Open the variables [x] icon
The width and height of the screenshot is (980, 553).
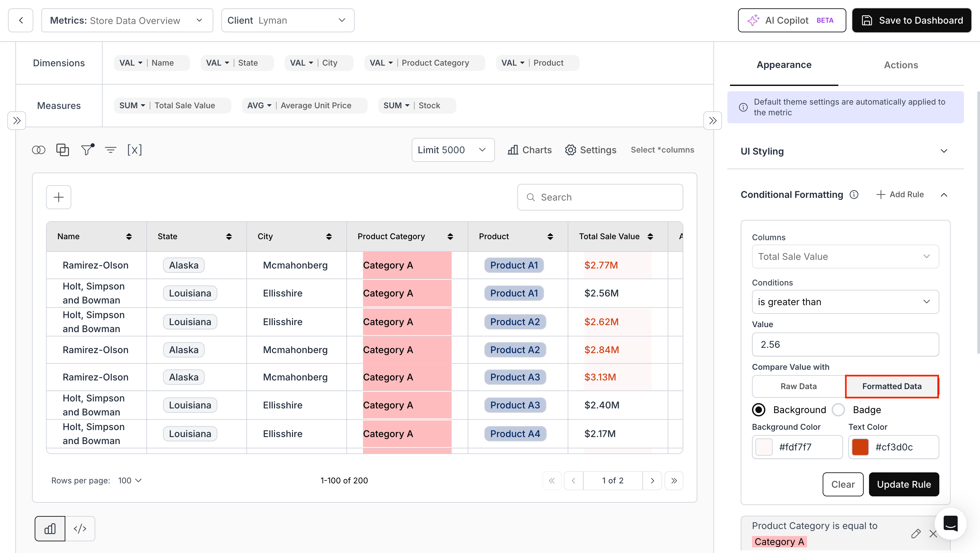tap(135, 150)
